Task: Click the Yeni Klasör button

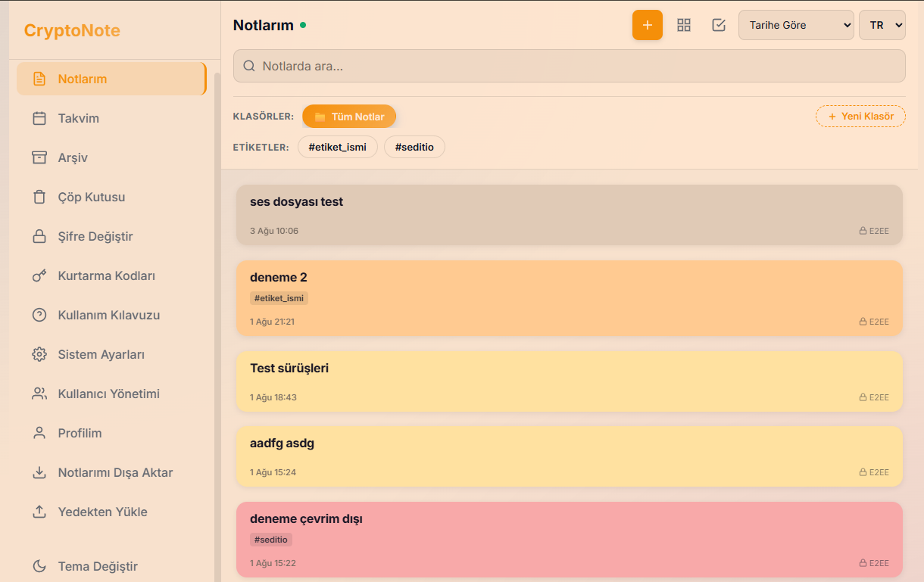Action: (860, 117)
